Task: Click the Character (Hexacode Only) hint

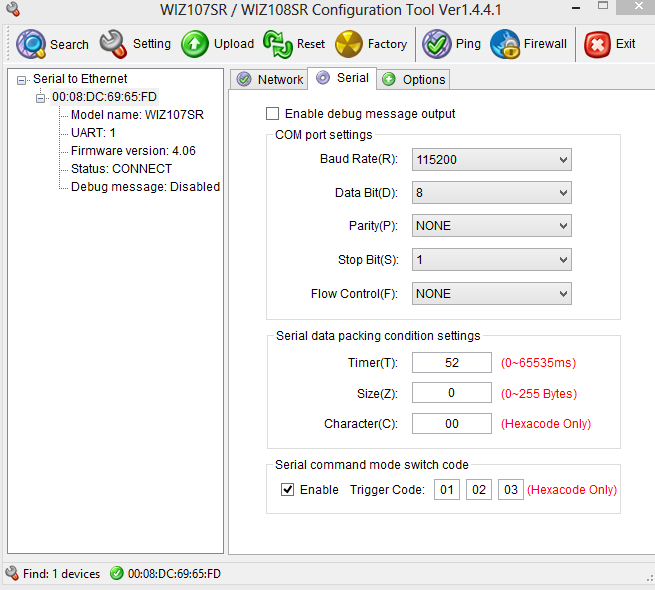Action: (x=546, y=424)
